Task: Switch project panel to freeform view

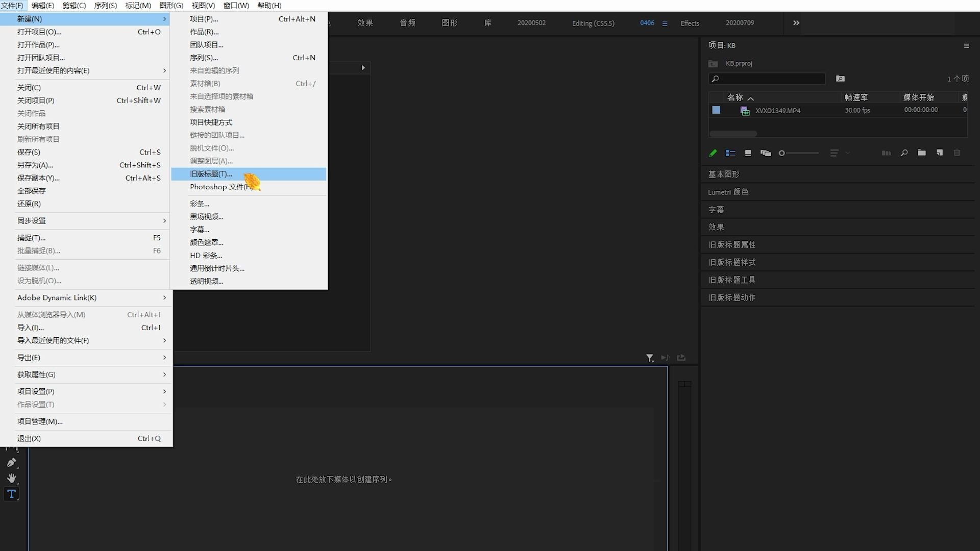Action: [766, 153]
